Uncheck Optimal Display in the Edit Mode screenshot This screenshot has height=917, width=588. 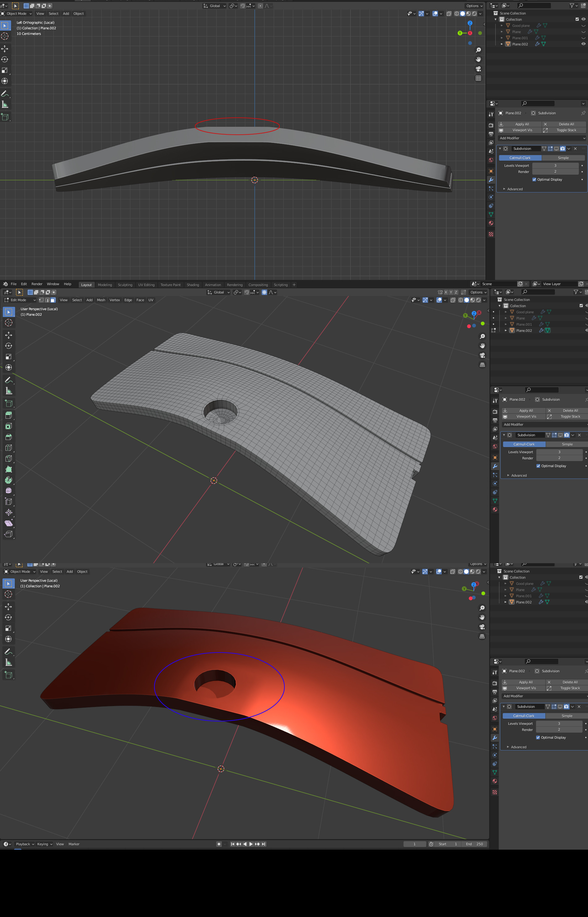tap(538, 466)
